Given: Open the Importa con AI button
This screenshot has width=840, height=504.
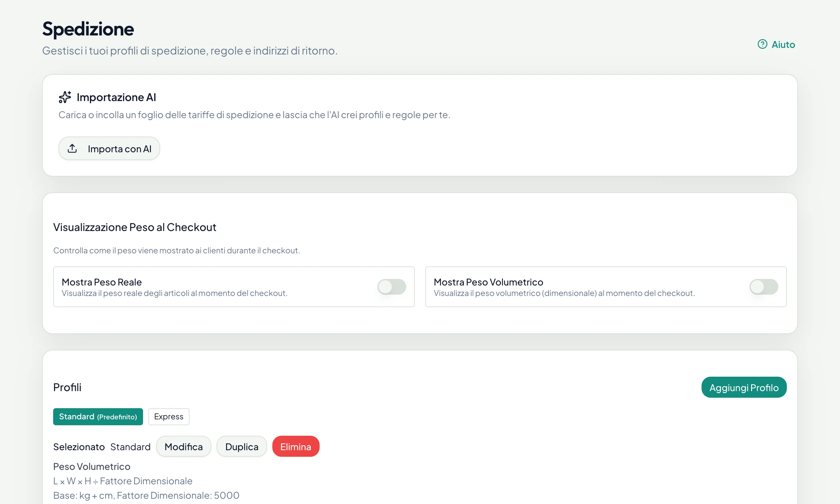Looking at the screenshot, I should click(109, 148).
